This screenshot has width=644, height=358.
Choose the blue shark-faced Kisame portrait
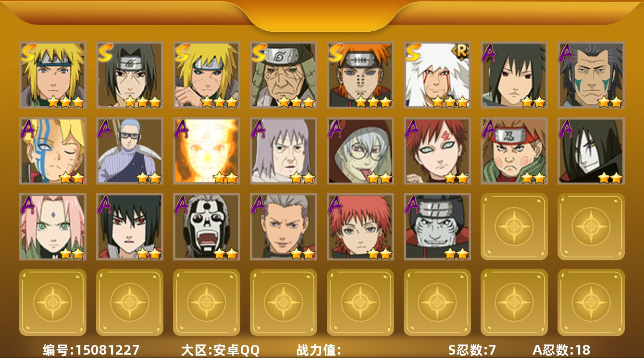[437, 227]
